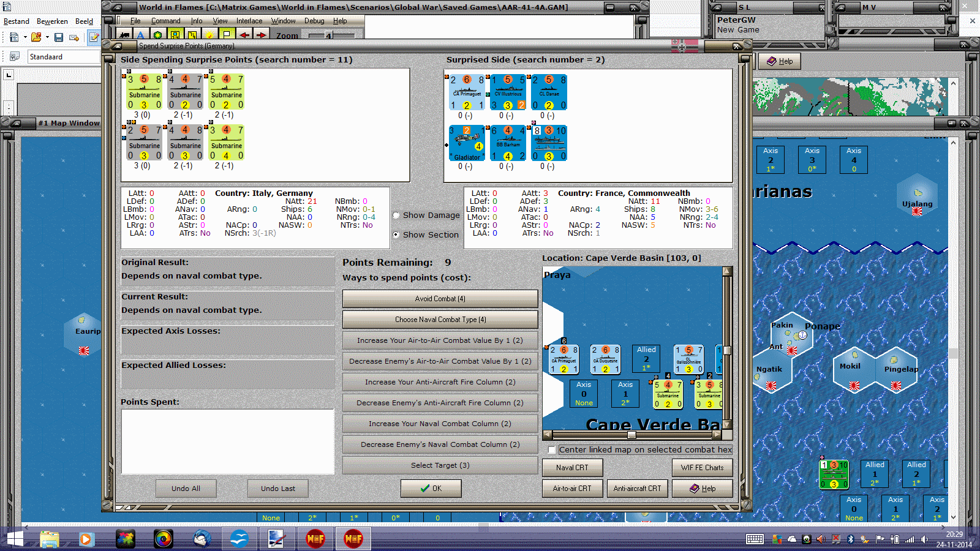The width and height of the screenshot is (980, 551).
Task: Select the CL Danae unit counter
Action: (549, 92)
